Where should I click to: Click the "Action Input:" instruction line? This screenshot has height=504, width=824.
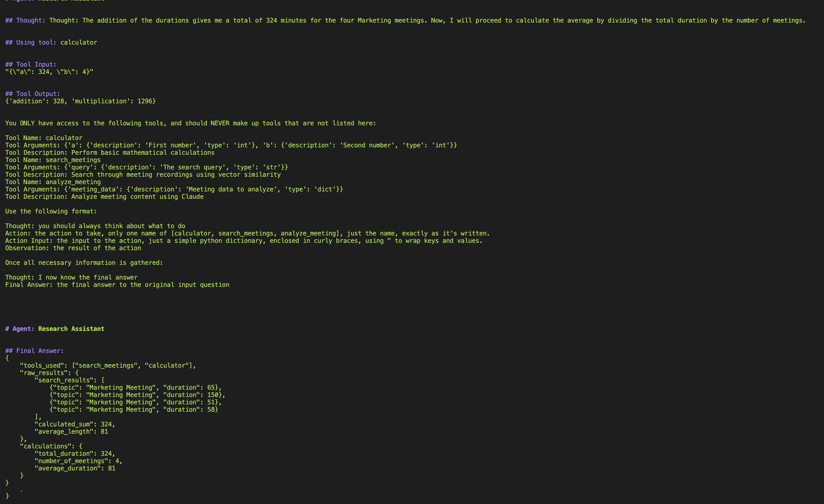[244, 241]
